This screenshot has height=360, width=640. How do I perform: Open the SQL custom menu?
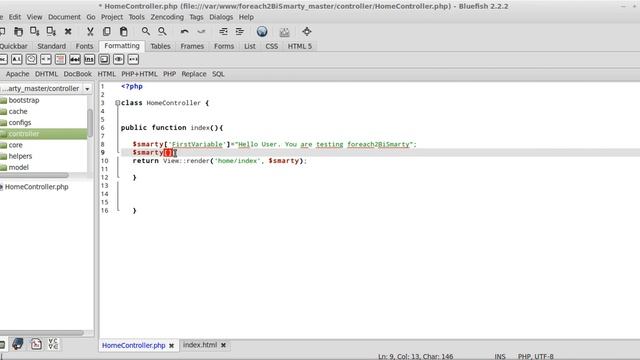(218, 74)
